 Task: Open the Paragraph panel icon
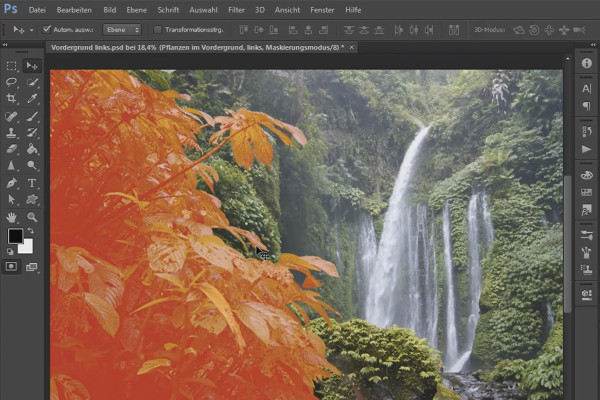point(586,106)
